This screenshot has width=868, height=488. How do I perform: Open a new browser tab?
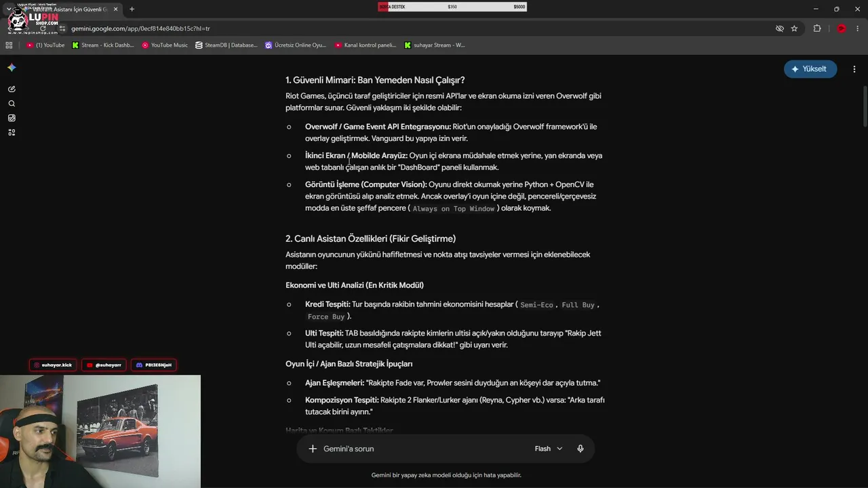point(132,9)
